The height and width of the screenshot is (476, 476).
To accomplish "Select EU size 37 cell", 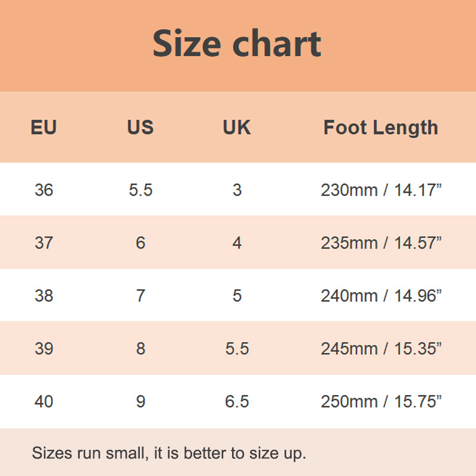I will coord(43,243).
